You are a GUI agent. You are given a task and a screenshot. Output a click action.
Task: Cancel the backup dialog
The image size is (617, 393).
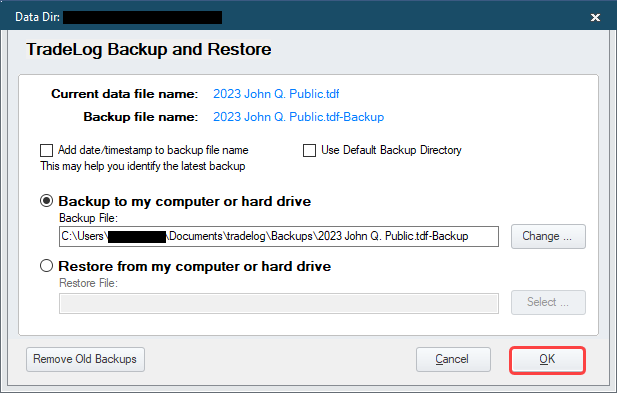[453, 359]
